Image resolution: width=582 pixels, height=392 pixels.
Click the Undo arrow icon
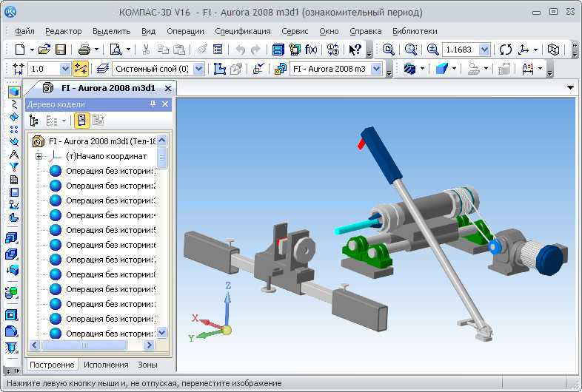240,50
